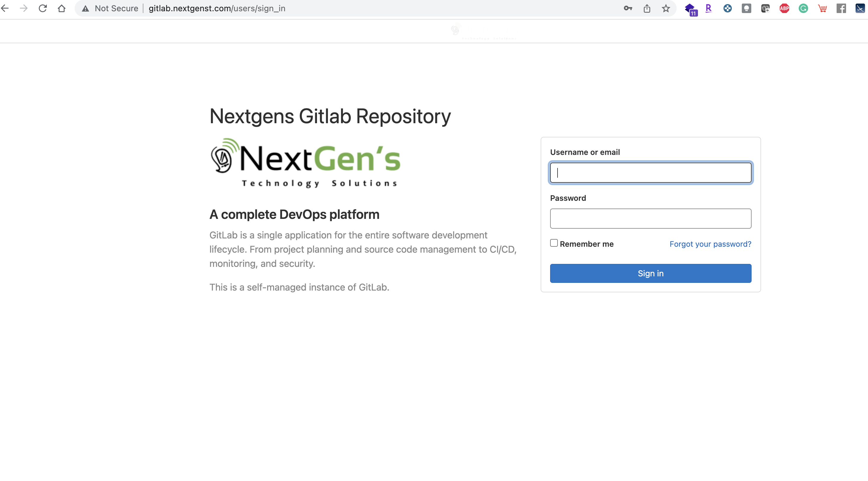
Task: Click the Username or email label
Action: click(585, 152)
